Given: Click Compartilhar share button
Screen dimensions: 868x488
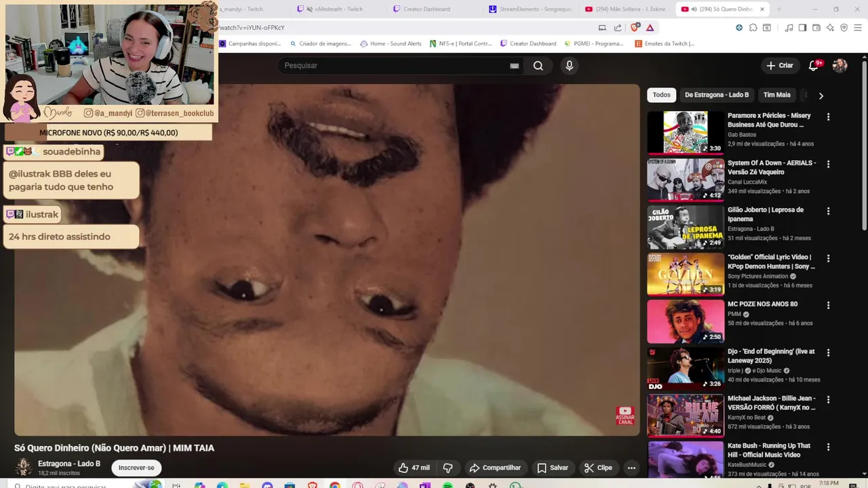Looking at the screenshot, I should click(495, 468).
